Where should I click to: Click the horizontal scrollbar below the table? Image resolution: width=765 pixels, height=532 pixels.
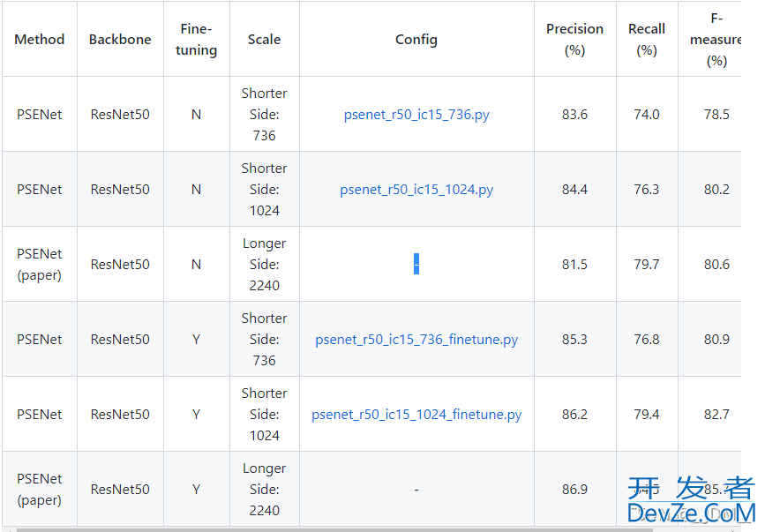click(x=334, y=529)
